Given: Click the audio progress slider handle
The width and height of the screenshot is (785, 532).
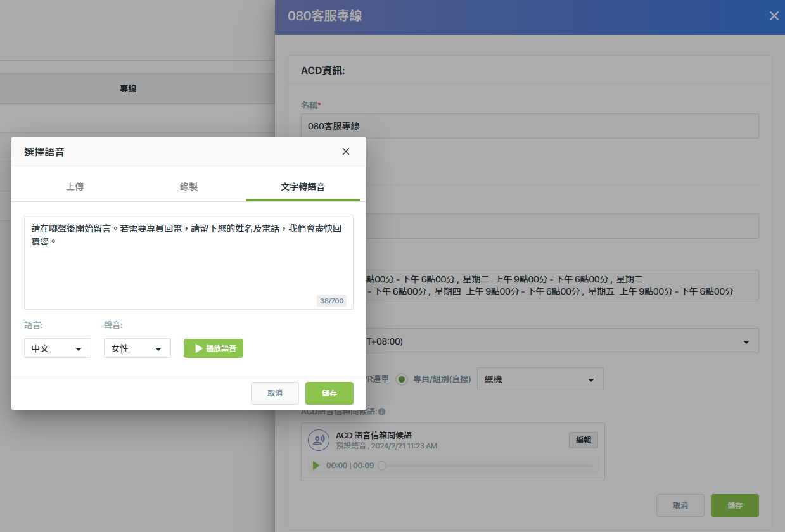Looking at the screenshot, I should click(382, 465).
